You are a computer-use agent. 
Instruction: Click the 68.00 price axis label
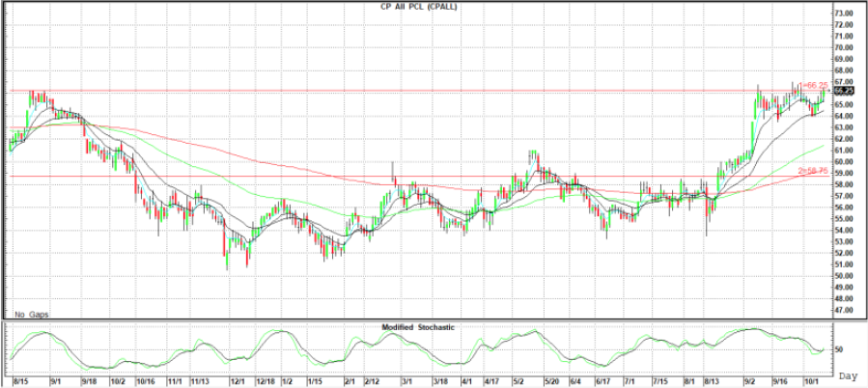(844, 70)
